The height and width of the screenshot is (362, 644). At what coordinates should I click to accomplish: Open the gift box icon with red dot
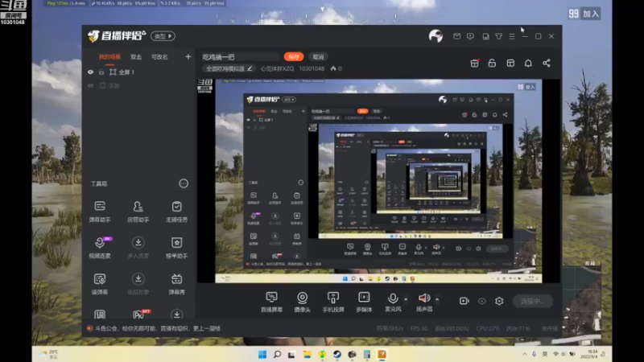tap(474, 64)
